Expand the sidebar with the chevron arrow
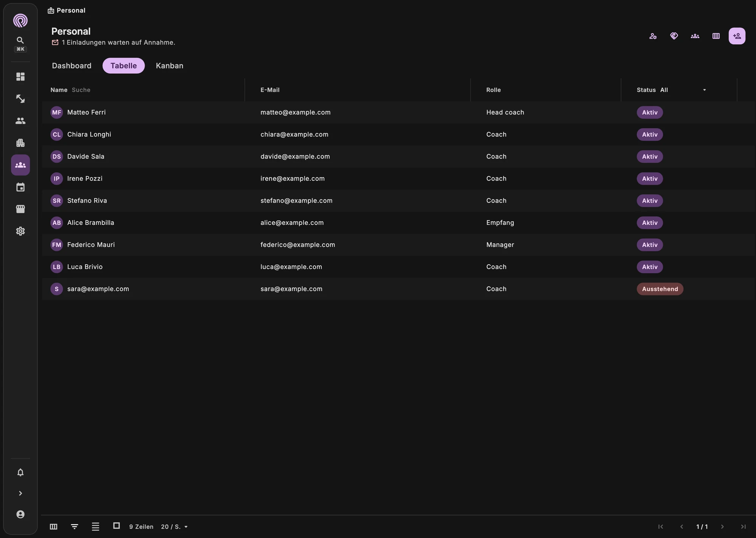This screenshot has height=538, width=756. click(x=20, y=493)
